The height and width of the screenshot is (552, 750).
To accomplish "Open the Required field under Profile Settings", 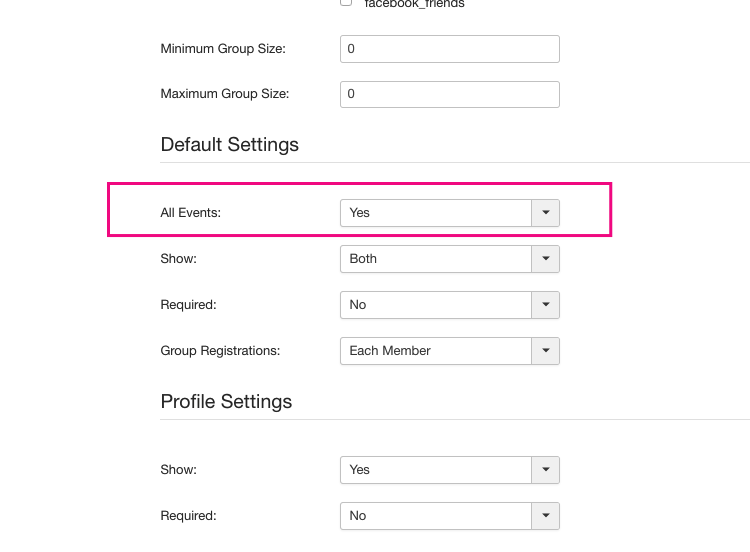I will click(436, 516).
